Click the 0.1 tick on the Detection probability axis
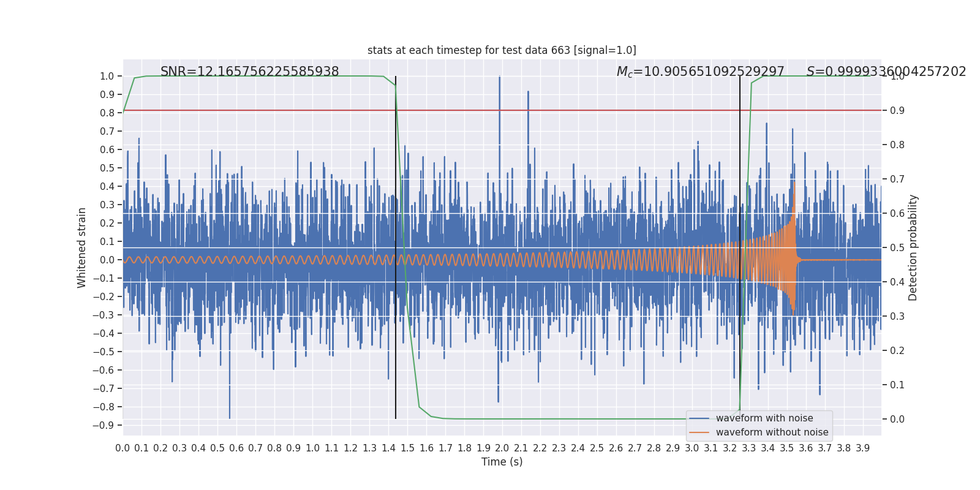Screen dimensions: 980x490 [897, 385]
